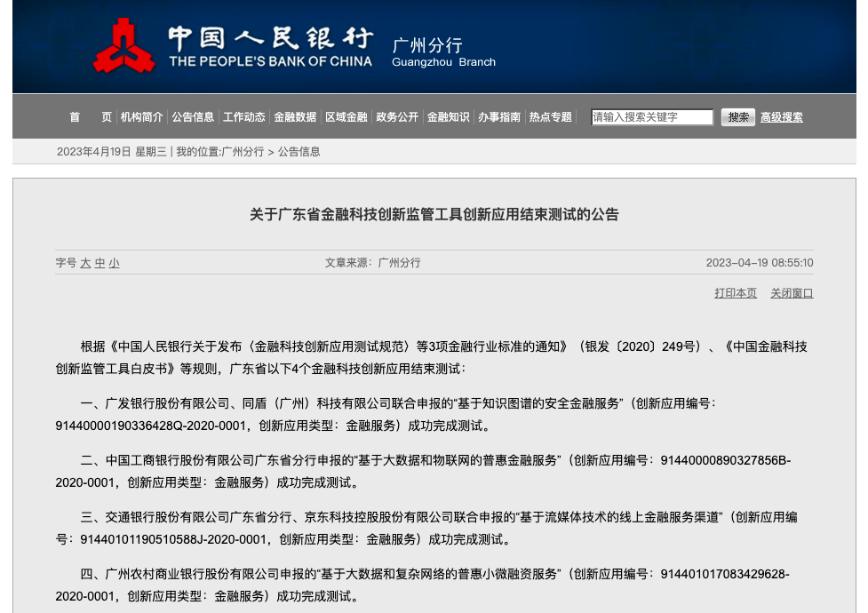Select the 金融知识 menu item
The image size is (868, 613).
tap(448, 117)
